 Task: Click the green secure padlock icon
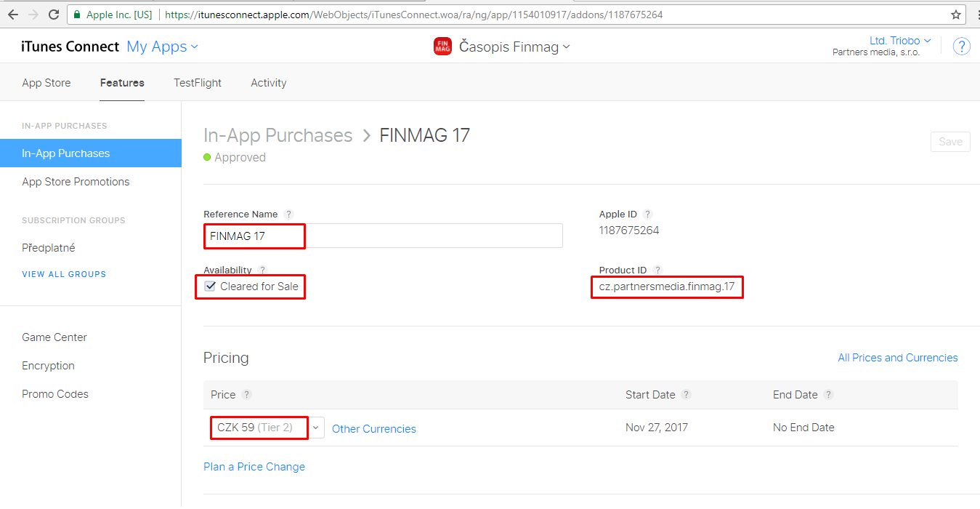pos(77,15)
